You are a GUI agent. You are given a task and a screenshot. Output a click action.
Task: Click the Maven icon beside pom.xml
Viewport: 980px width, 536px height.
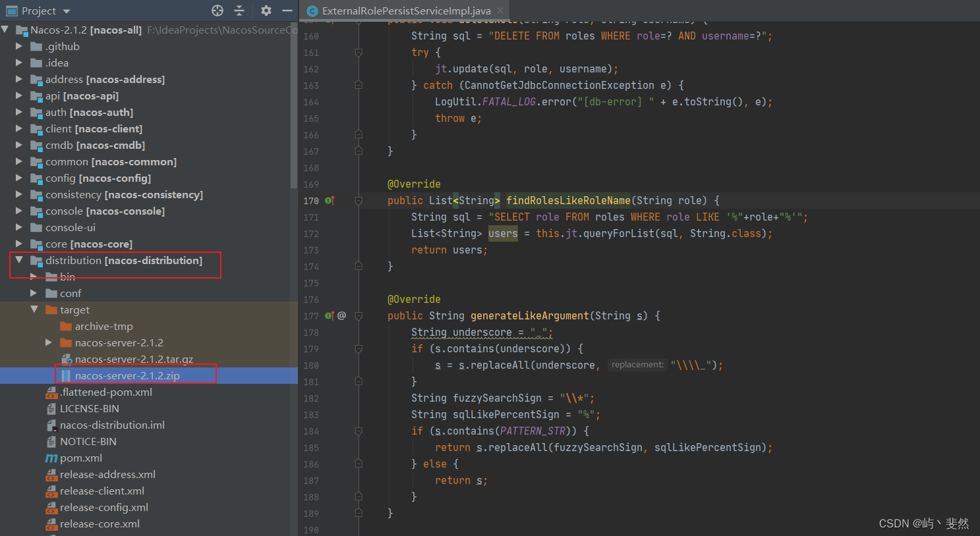51,458
